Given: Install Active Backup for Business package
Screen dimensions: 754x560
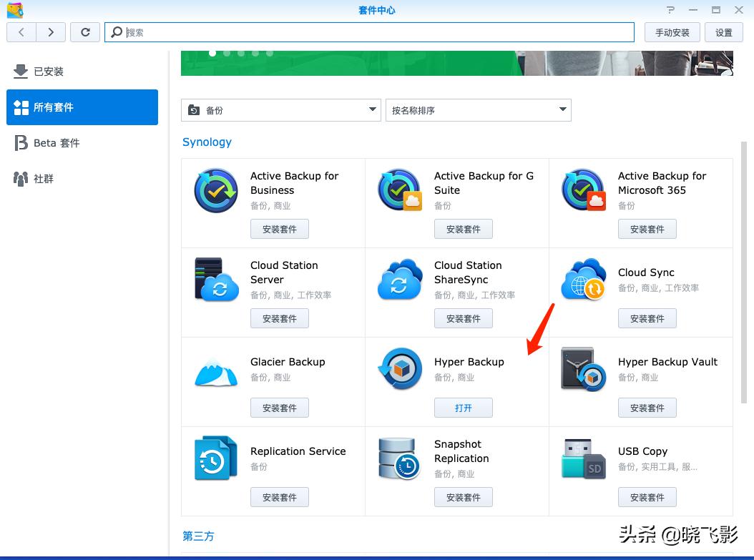Looking at the screenshot, I should pos(280,229).
